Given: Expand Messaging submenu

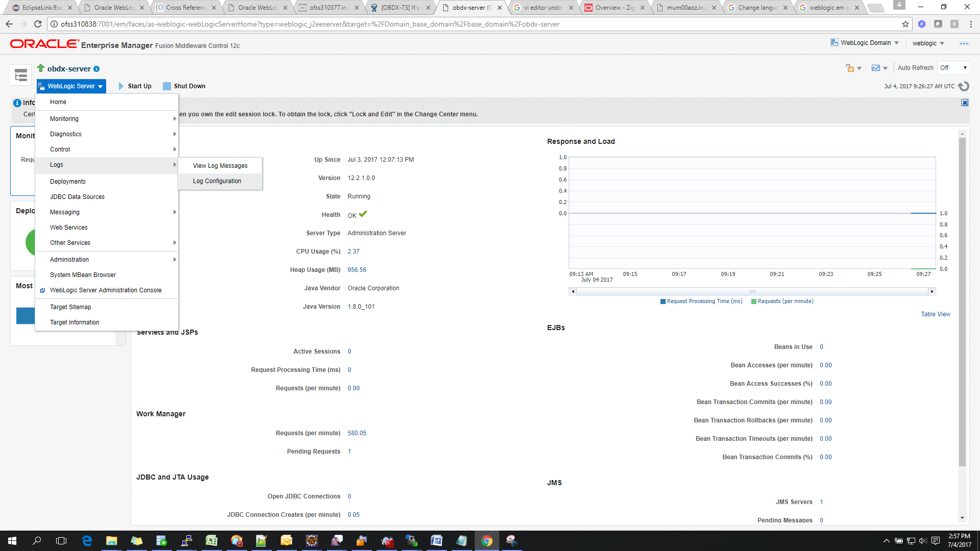Looking at the screenshot, I should click(x=107, y=212).
